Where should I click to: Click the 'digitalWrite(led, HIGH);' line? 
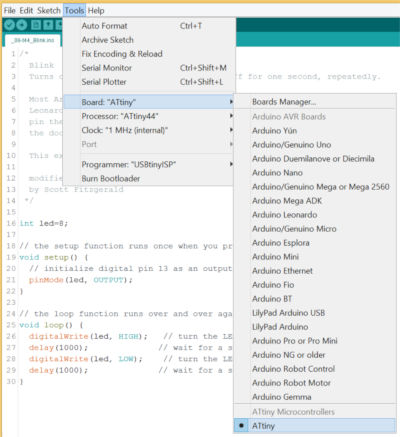(x=88, y=336)
